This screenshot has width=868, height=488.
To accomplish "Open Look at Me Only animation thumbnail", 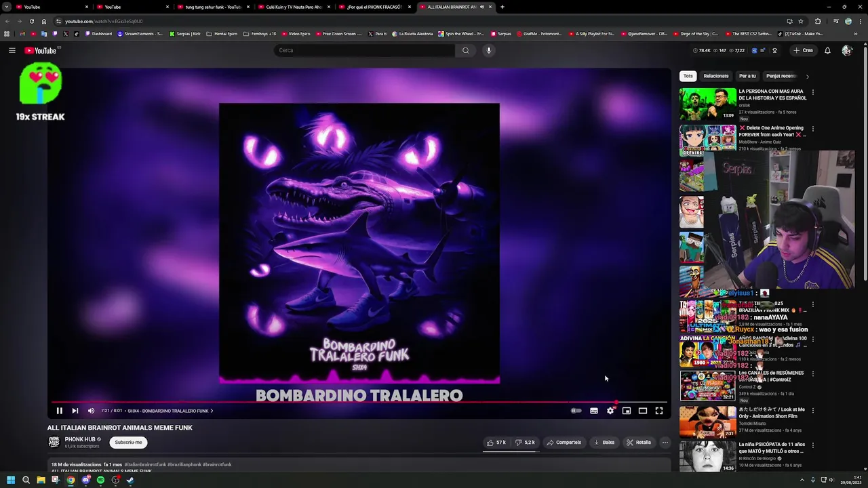I will point(708,422).
